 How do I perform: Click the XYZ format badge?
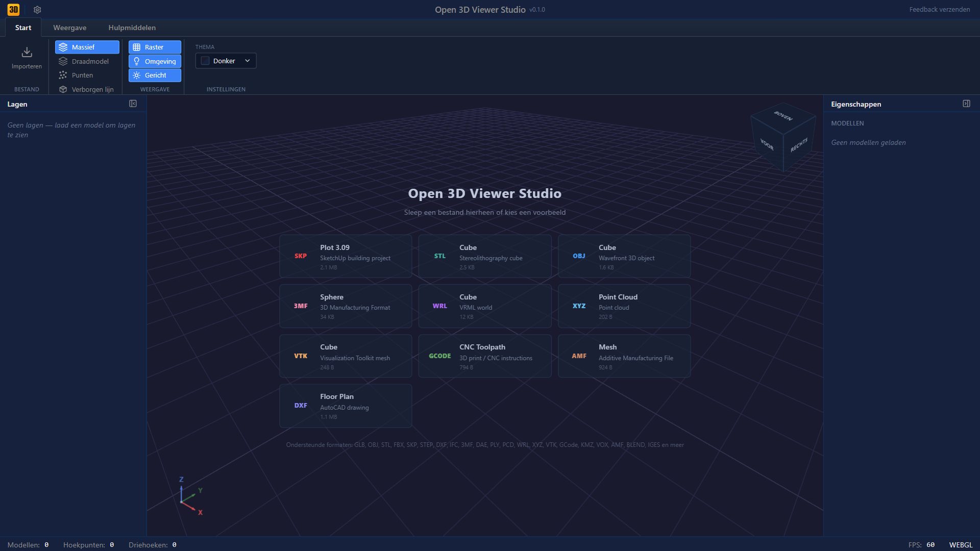coord(579,306)
